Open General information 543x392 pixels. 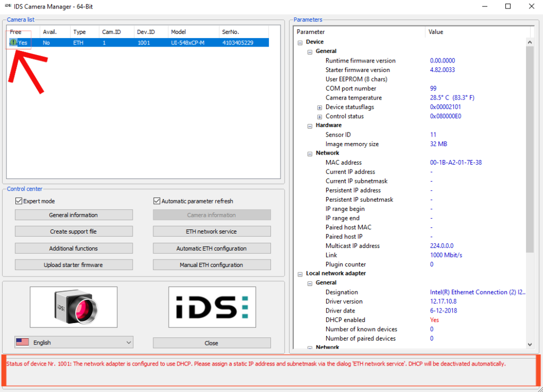pyautogui.click(x=74, y=215)
